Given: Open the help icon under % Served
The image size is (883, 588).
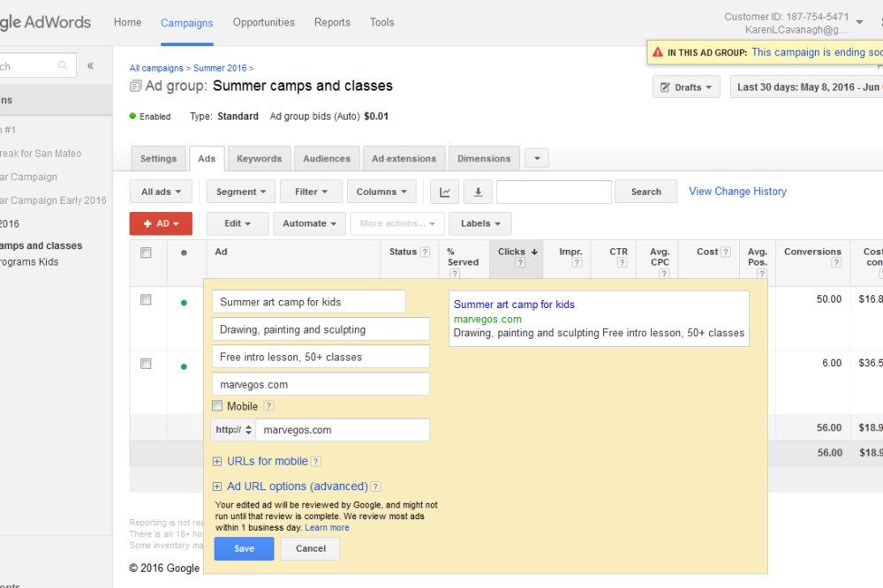Looking at the screenshot, I should [455, 274].
